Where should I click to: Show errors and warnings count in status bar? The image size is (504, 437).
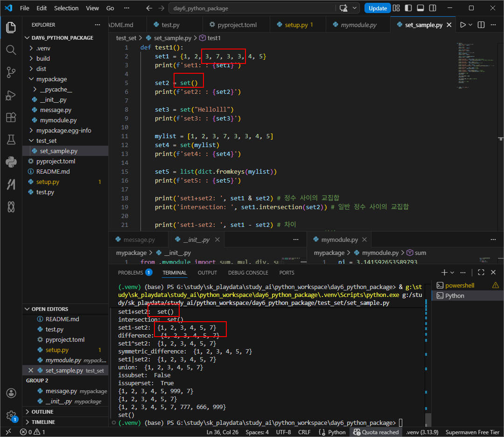[x=33, y=432]
